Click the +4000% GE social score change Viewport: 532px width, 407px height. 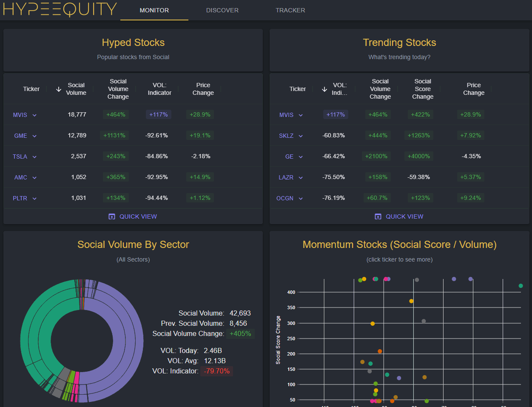click(x=419, y=156)
